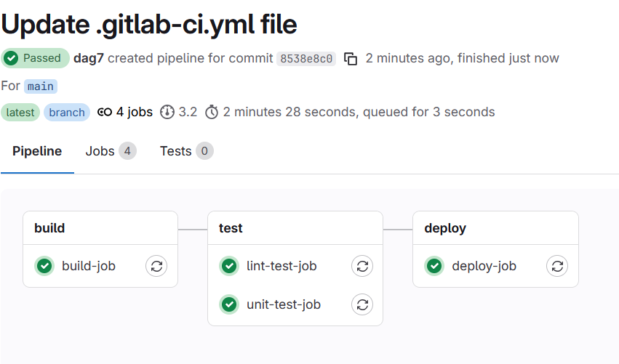Click the pipeline icon beside 4 jobs
Image resolution: width=619 pixels, height=364 pixels.
(x=105, y=112)
